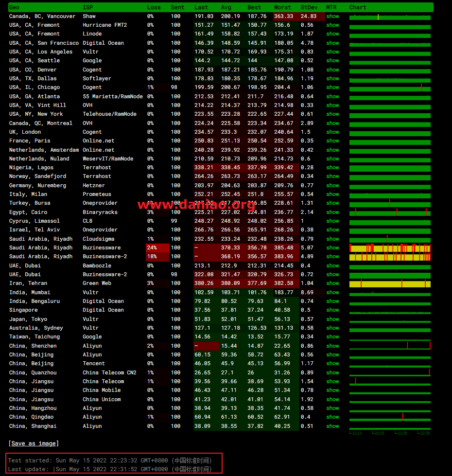This screenshot has height=476, width=452.
Task: Click 'Telehouse/RamNode' ISP cell
Action: [109, 114]
